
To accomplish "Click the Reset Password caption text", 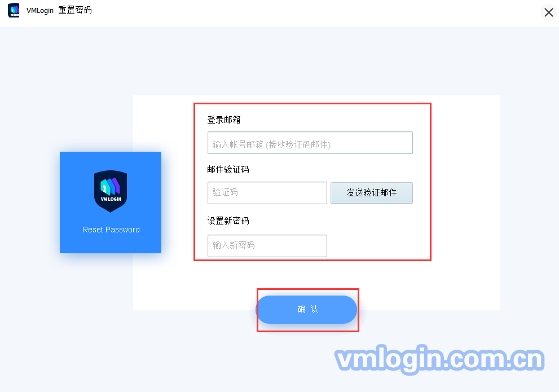I will (111, 230).
